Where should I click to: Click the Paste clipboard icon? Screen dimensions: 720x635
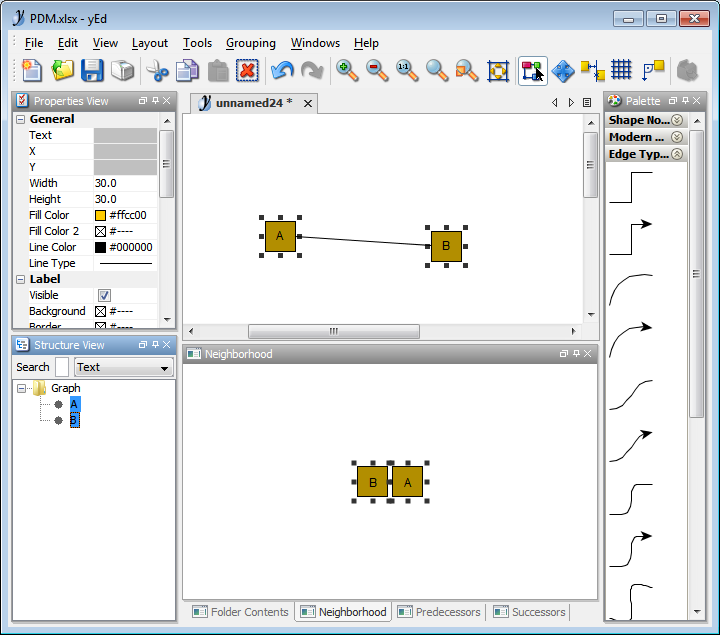point(218,71)
